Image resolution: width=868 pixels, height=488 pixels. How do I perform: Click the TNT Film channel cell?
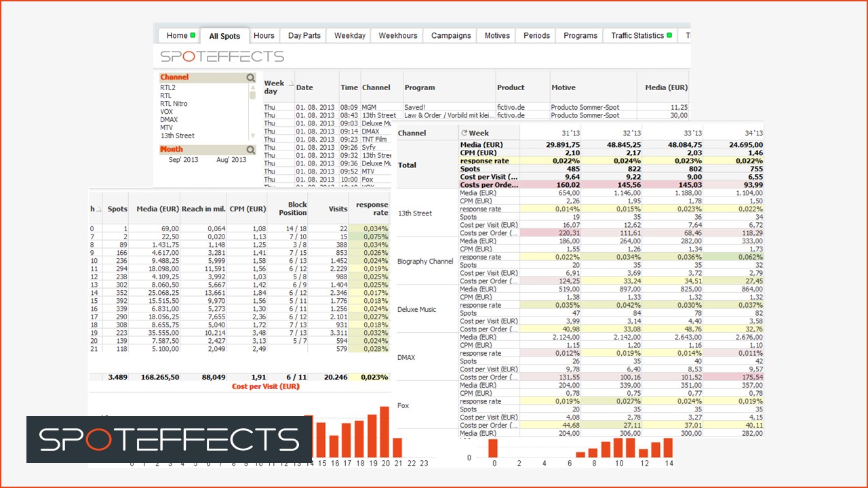(x=376, y=139)
